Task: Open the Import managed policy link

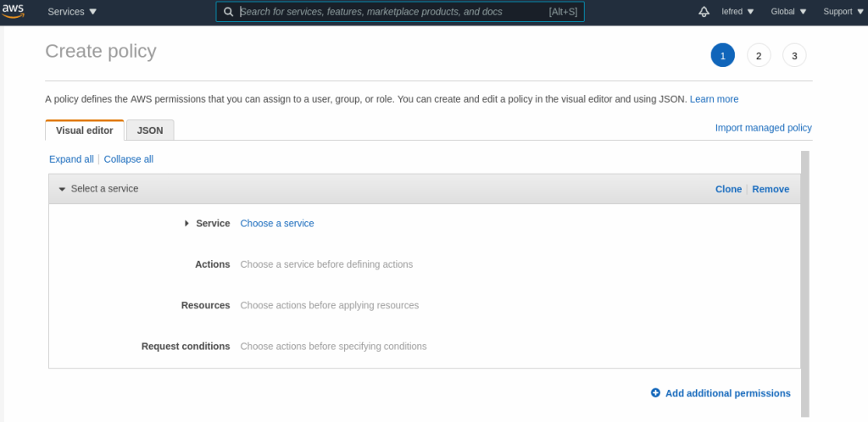Action: pos(763,128)
